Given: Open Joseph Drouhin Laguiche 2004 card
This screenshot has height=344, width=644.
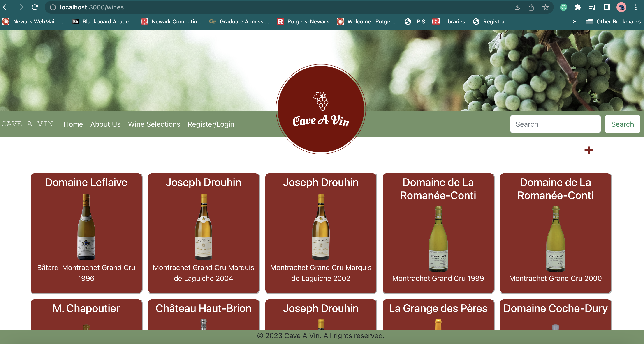Looking at the screenshot, I should pyautogui.click(x=204, y=233).
